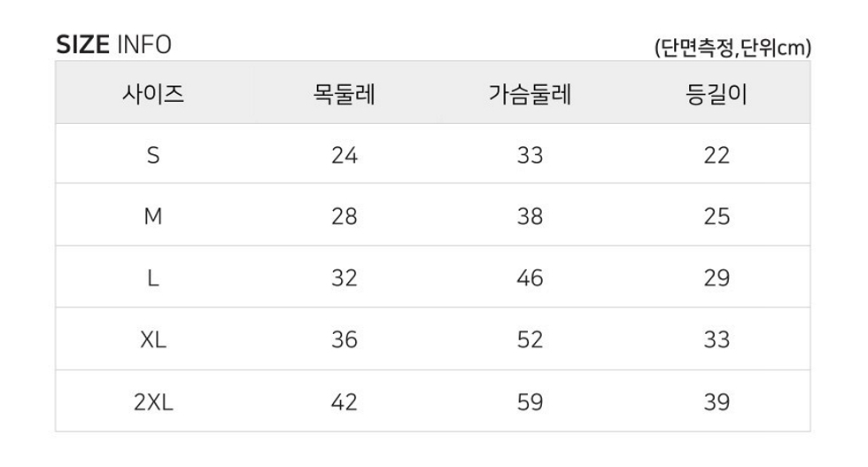Click the 목둘레 column header
Viewport: 868px width, 467px height.
[345, 94]
